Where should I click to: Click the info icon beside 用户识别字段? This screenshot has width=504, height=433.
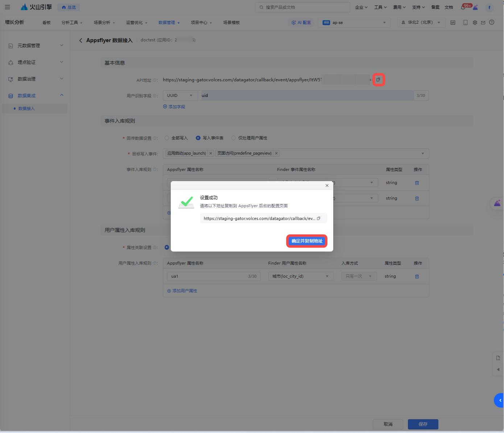[x=155, y=96]
